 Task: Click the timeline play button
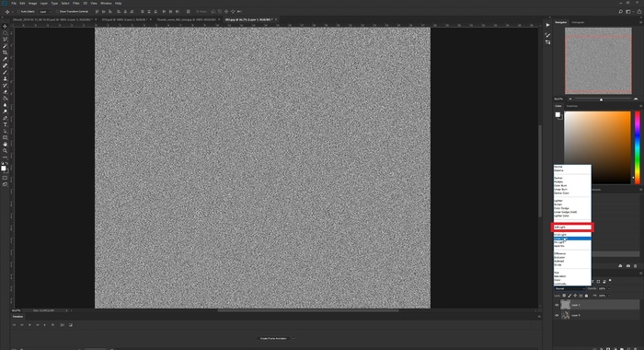(29, 325)
